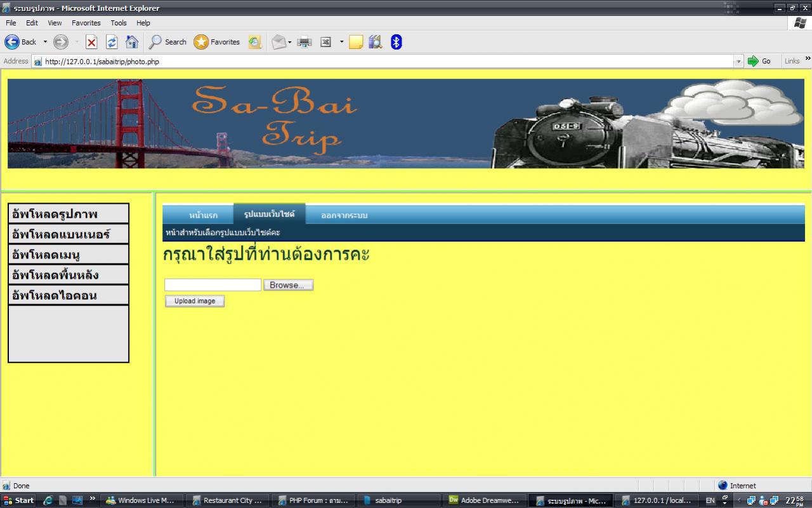Click the Sa-Bai Trip banner image

(406, 124)
